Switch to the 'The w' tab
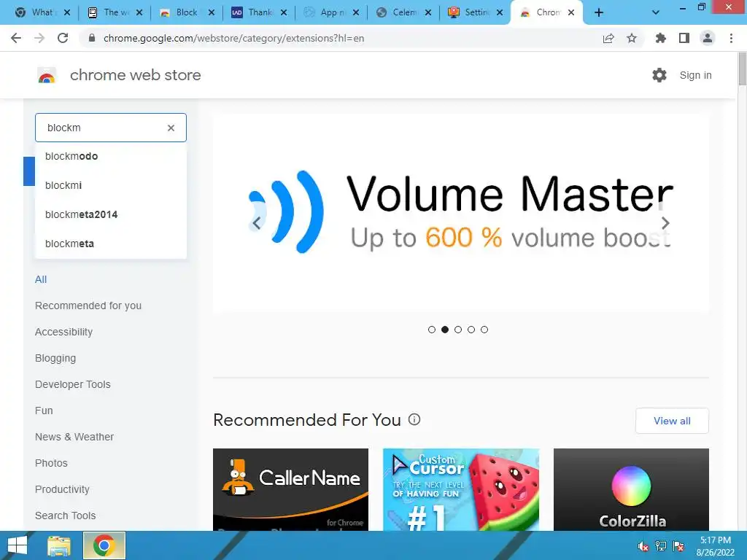Screen dimensions: 747x560 pos(115,13)
